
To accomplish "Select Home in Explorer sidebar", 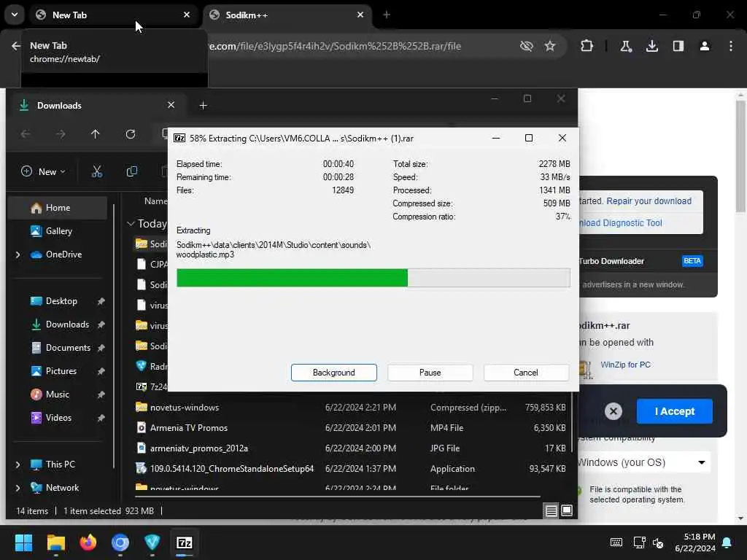I will click(x=58, y=208).
